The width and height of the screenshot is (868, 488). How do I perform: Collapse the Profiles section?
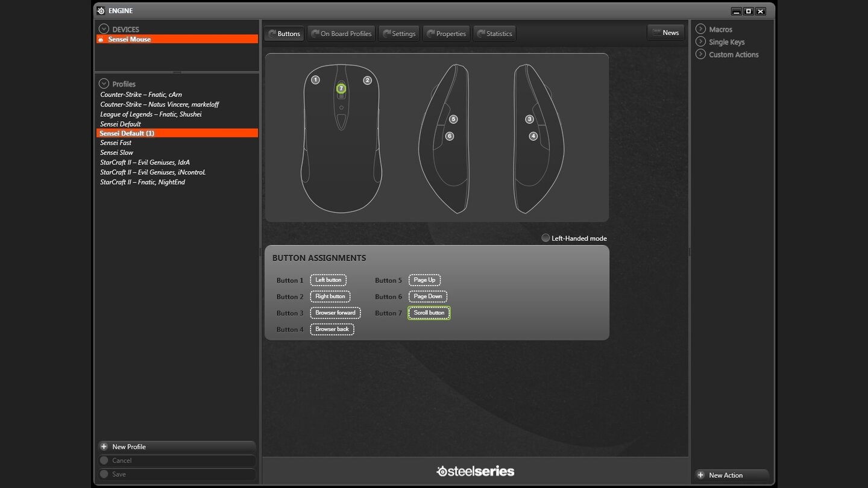coord(104,84)
